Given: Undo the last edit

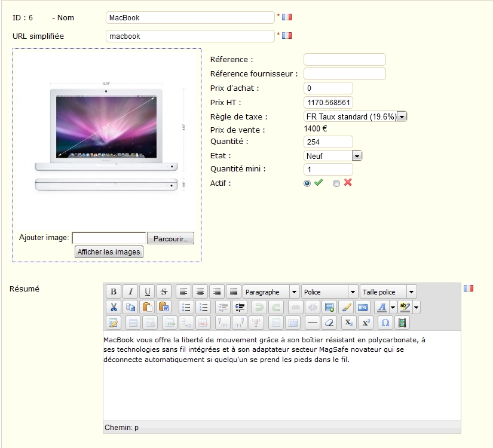Looking at the screenshot, I should (x=259, y=307).
